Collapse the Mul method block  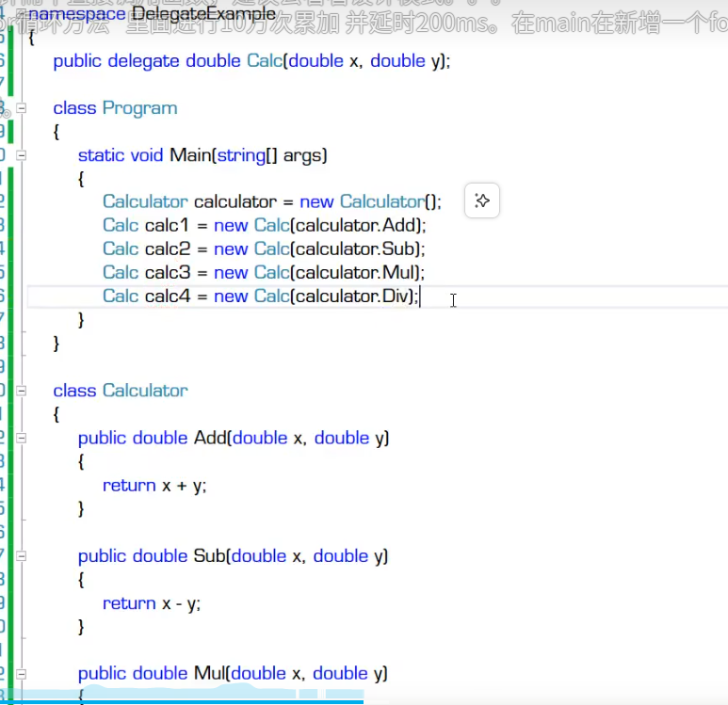[x=21, y=673]
